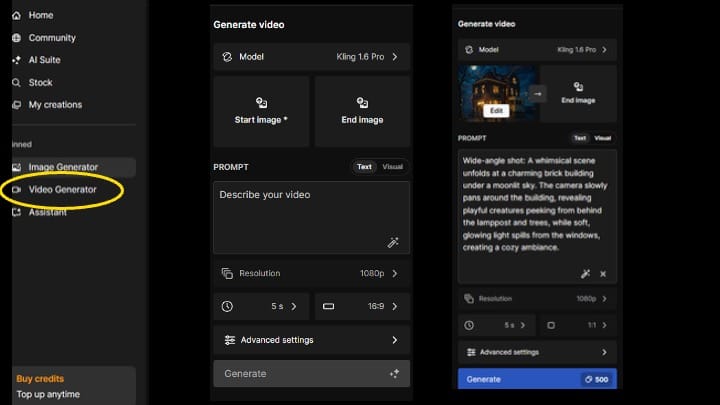Expand Advanced settings above the blue Generate button

pos(537,352)
